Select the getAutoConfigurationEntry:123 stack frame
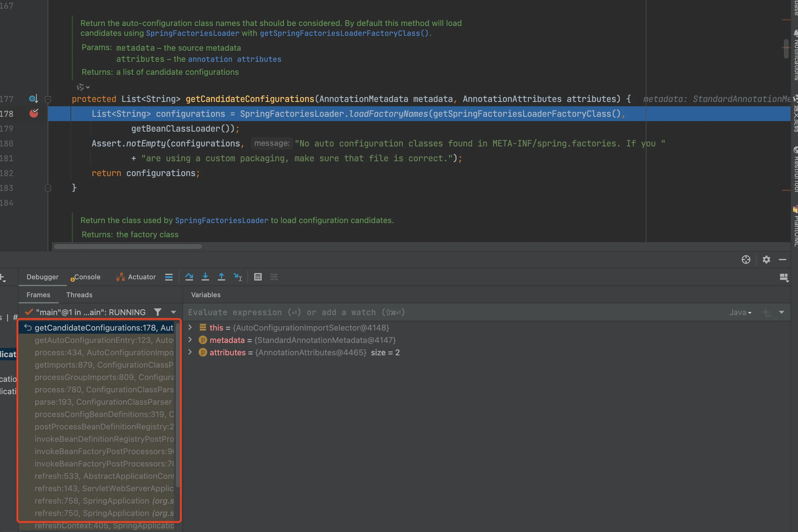798x532 pixels. (104, 340)
